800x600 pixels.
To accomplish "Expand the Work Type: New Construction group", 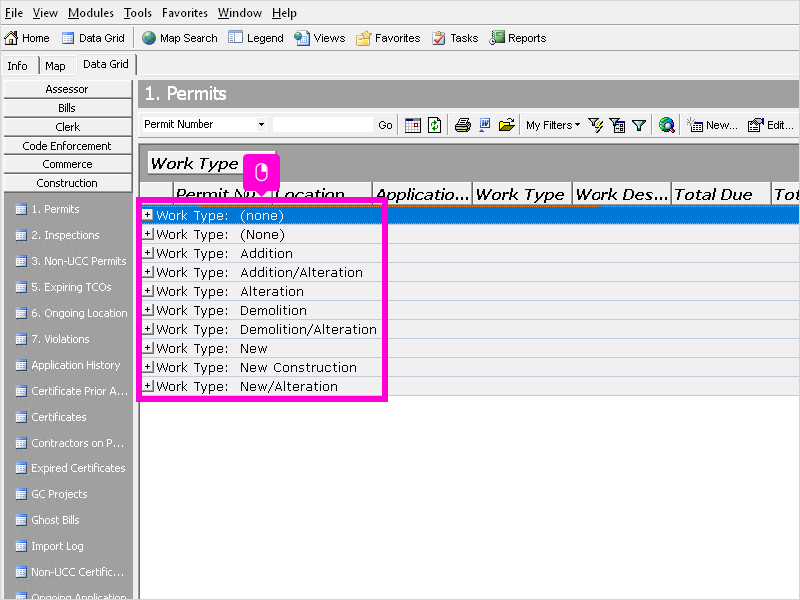I will [147, 366].
